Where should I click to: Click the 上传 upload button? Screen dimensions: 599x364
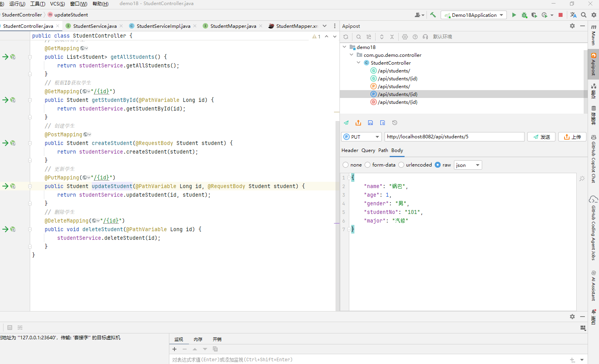click(572, 137)
